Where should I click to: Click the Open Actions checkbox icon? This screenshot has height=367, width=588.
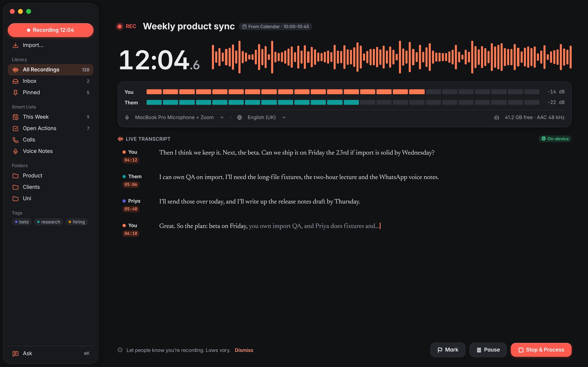pos(16,128)
